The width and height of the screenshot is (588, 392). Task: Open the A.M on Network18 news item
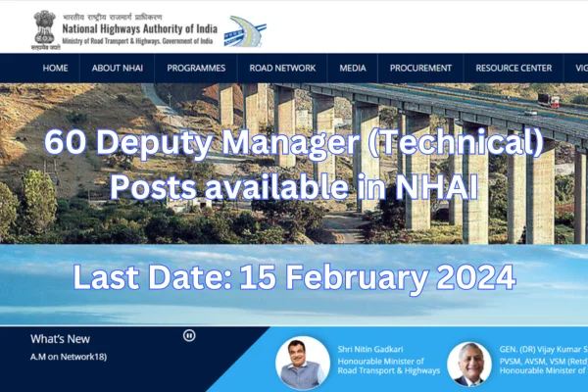point(69,357)
